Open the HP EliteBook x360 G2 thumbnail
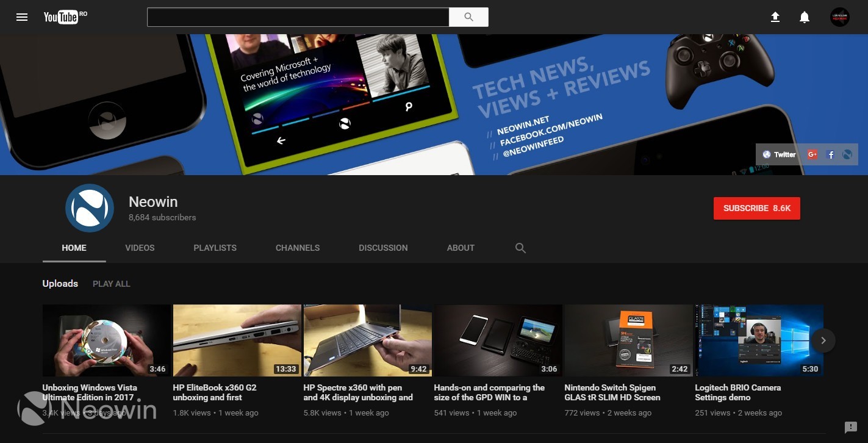The image size is (868, 443). point(237,340)
